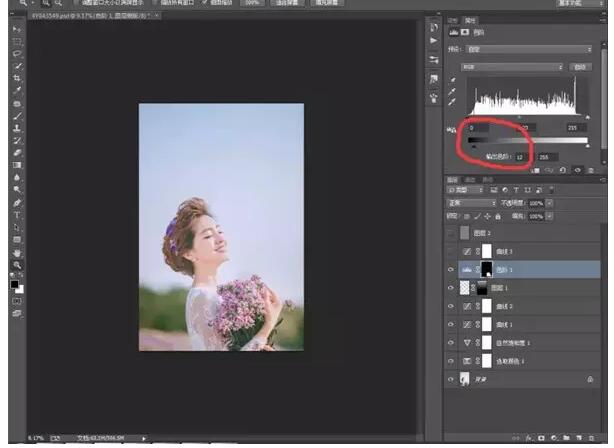Click the reset adjustment icon in Properties
Screen dimensions: 614x448
click(563, 170)
